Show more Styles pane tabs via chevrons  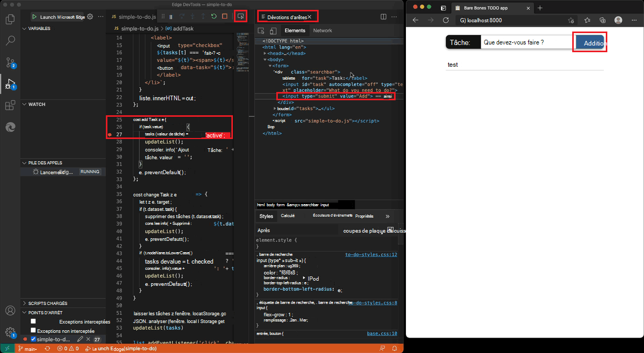[x=387, y=216]
